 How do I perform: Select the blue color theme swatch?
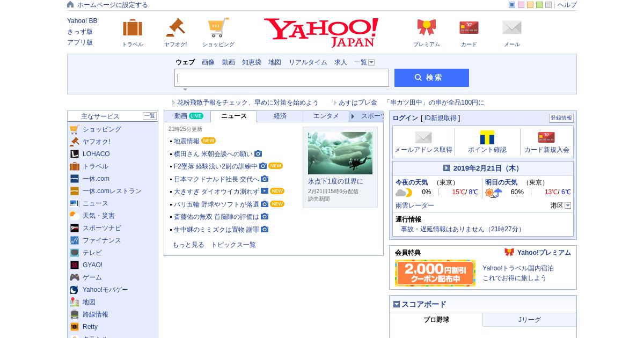point(512,5)
